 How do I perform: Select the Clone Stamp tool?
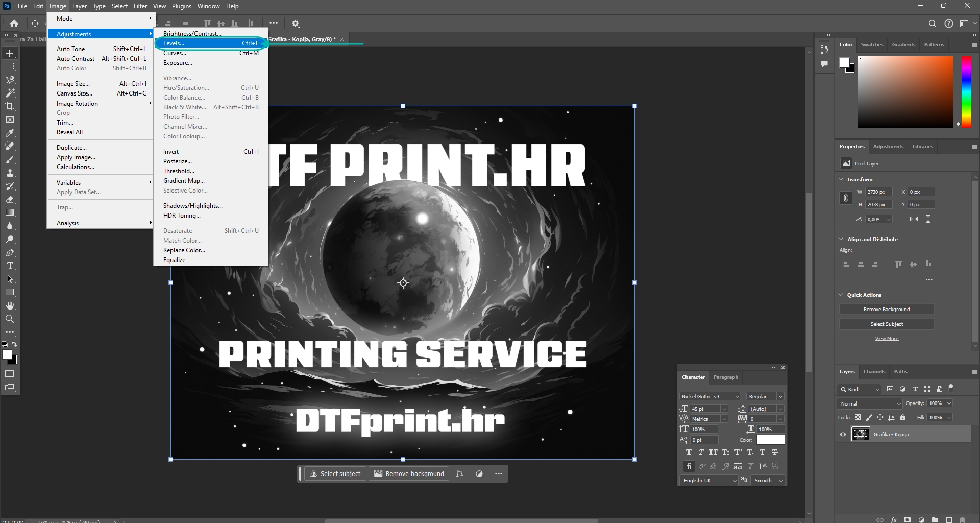pyautogui.click(x=10, y=173)
